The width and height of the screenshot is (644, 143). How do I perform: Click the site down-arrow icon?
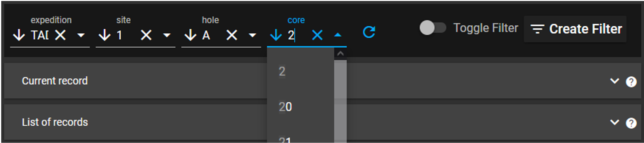[105, 35]
